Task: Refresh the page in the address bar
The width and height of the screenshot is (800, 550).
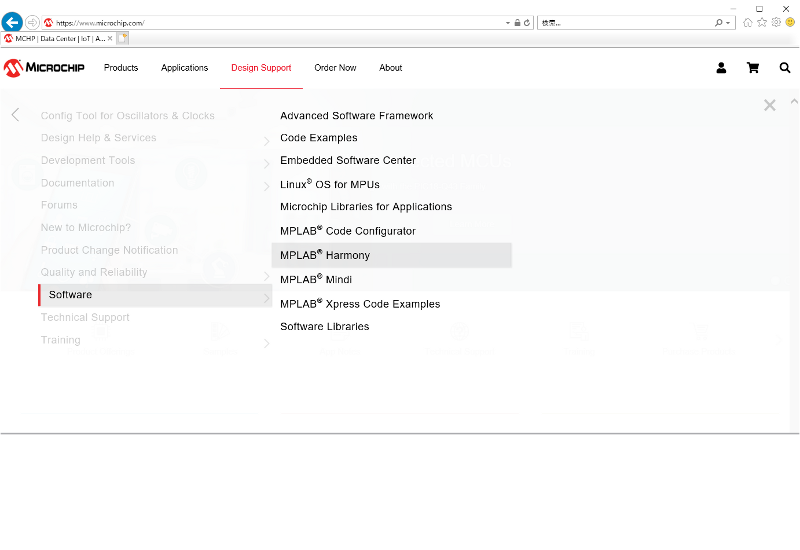Action: click(527, 22)
